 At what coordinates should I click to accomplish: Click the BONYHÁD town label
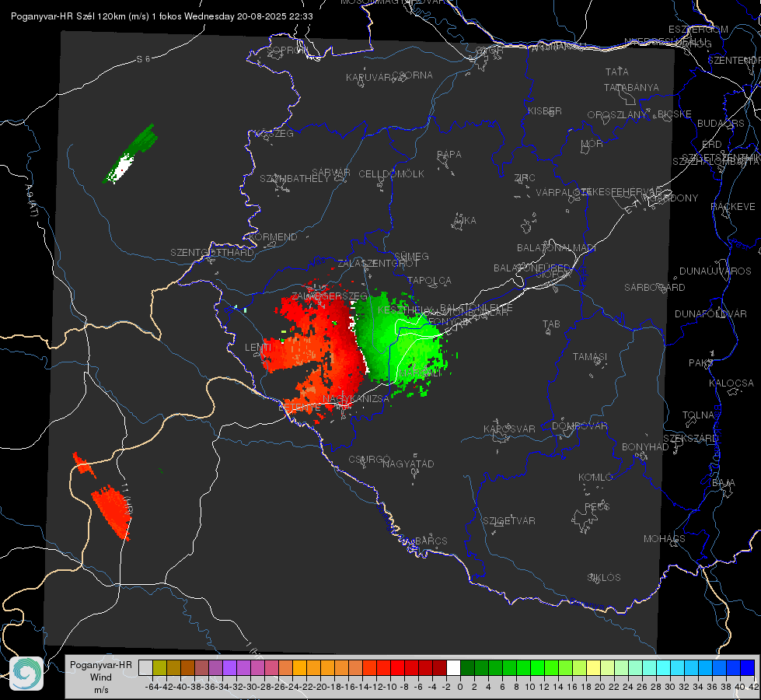[x=645, y=447]
